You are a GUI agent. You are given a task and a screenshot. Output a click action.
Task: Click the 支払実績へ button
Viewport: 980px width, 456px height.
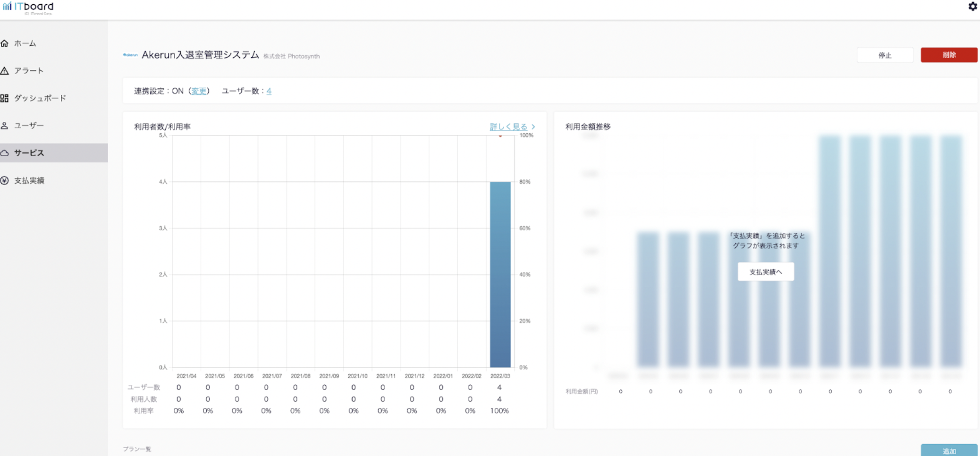click(x=765, y=272)
